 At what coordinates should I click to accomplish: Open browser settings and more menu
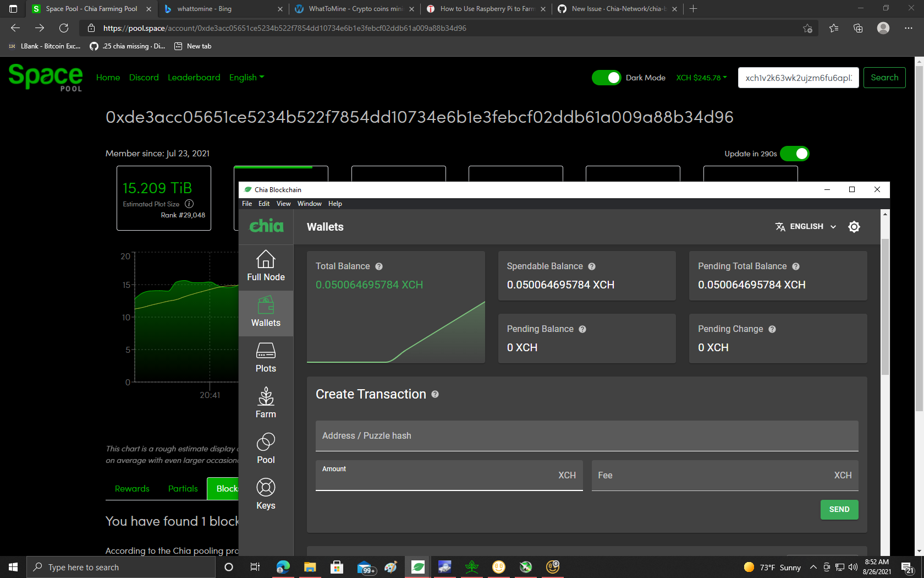[x=909, y=28]
